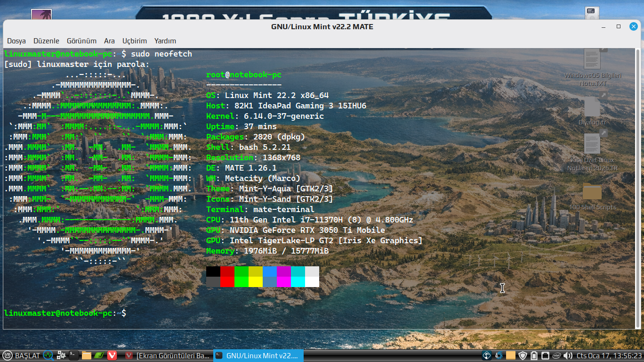Click the "Resolution: 1368x768" line

[x=253, y=157]
